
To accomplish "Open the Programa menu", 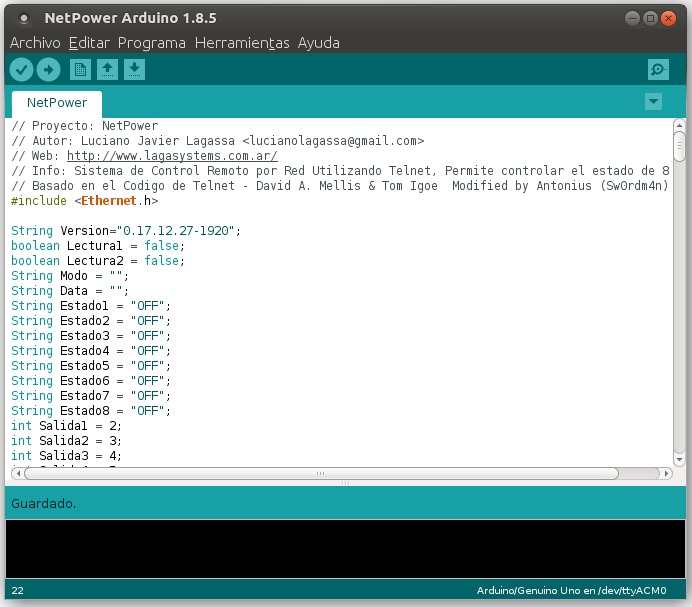I will tap(152, 43).
